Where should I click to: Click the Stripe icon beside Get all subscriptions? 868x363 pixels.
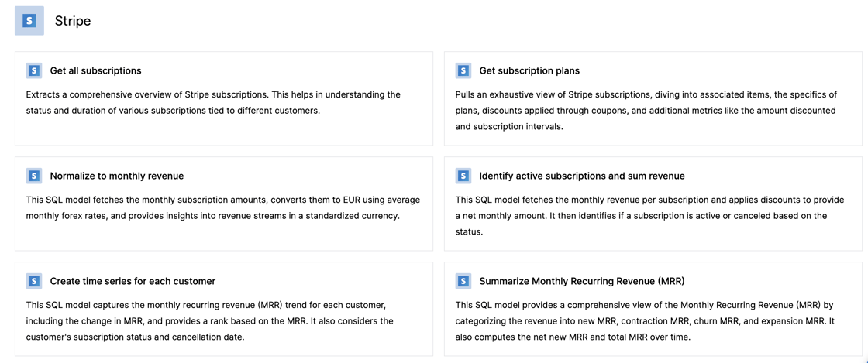[34, 70]
